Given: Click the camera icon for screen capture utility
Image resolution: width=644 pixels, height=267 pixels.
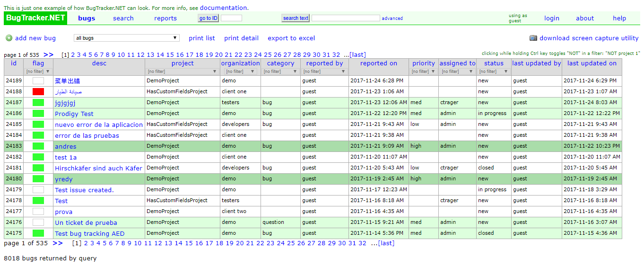Looking at the screenshot, I should tap(533, 38).
